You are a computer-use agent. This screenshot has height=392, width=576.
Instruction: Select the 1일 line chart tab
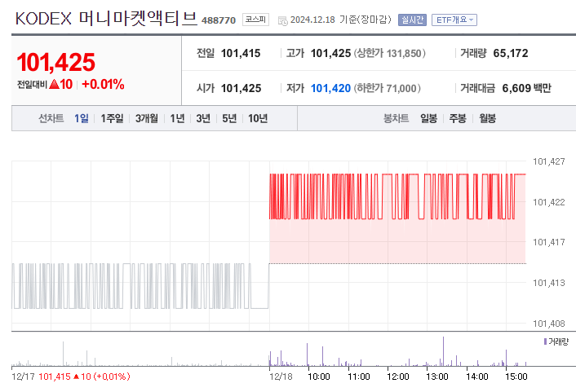(82, 118)
